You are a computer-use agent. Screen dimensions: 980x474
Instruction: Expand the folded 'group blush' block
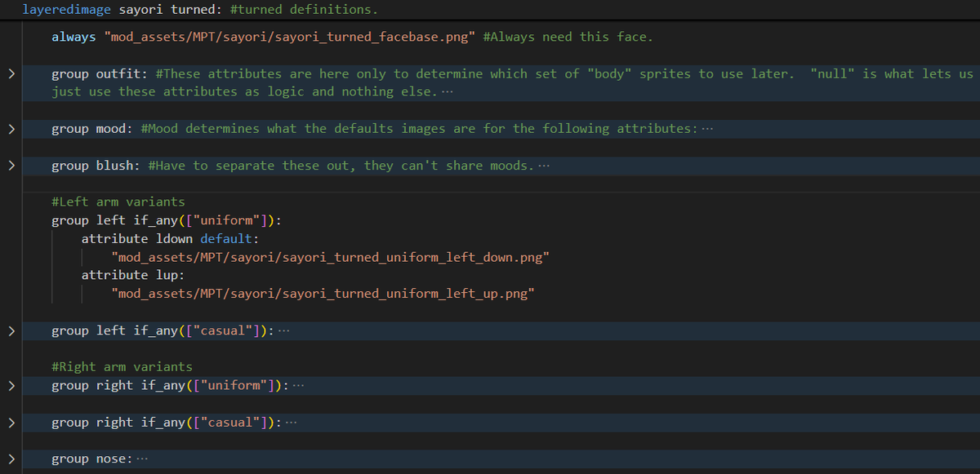(x=11, y=166)
